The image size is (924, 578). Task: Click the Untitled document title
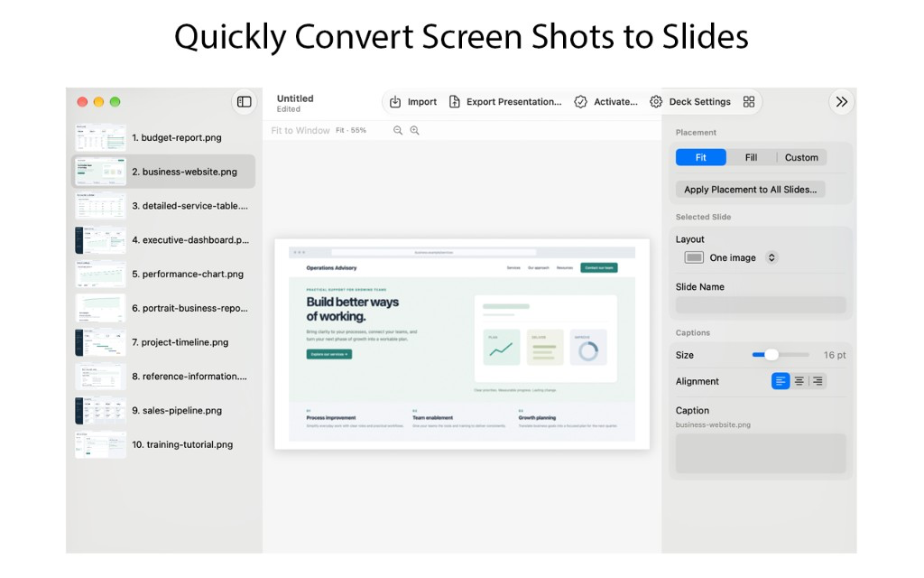[x=295, y=98]
